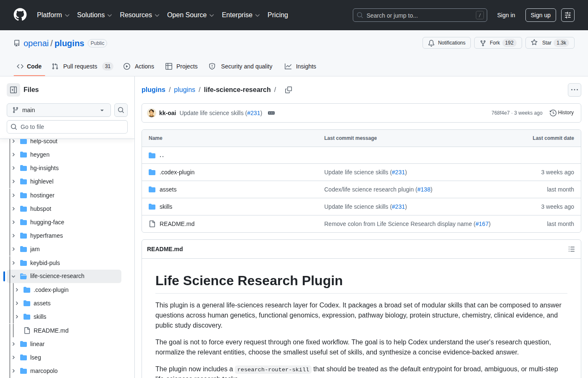The image size is (588, 378).
Task: Expand the hostinger folder chevron
Action: [13, 195]
